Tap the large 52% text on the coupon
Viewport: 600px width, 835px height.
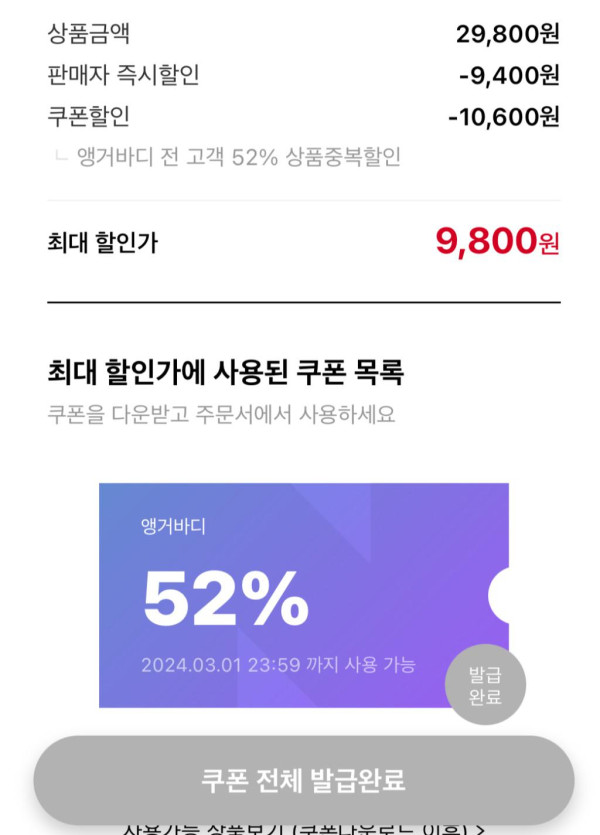tap(226, 599)
